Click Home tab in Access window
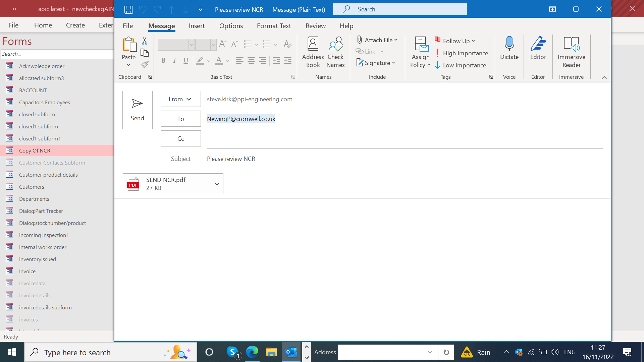Image resolution: width=644 pixels, height=362 pixels. [x=43, y=25]
